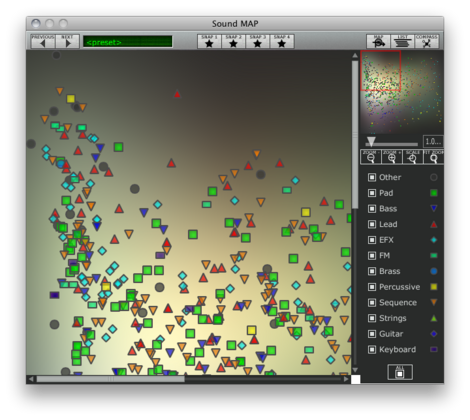Image resolution: width=470 pixels, height=420 pixels.
Task: Click the scroll up arrow
Action: [355, 55]
